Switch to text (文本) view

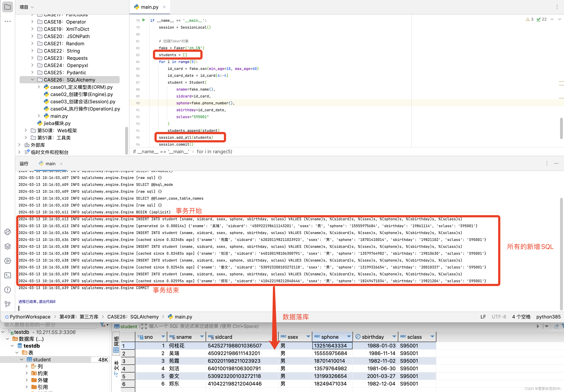tap(116, 368)
